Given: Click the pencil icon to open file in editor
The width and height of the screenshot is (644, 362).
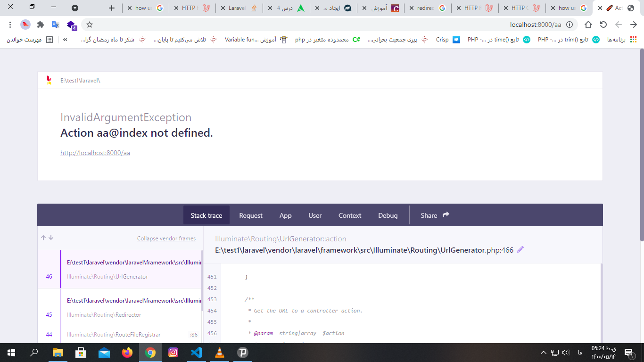Looking at the screenshot, I should pyautogui.click(x=520, y=250).
